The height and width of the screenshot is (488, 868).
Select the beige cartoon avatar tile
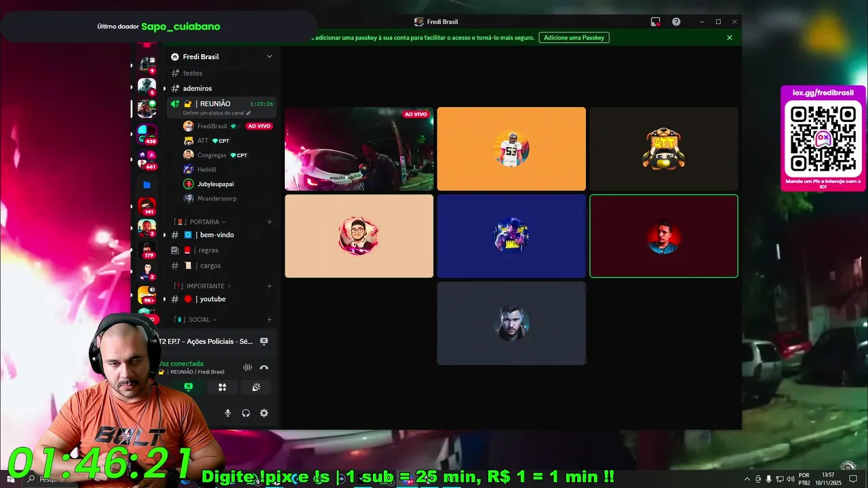click(x=359, y=236)
